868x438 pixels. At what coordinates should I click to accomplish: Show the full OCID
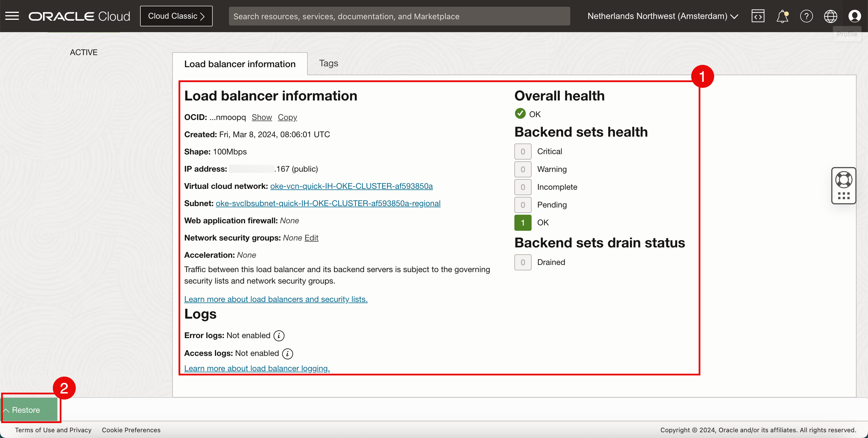coord(261,117)
